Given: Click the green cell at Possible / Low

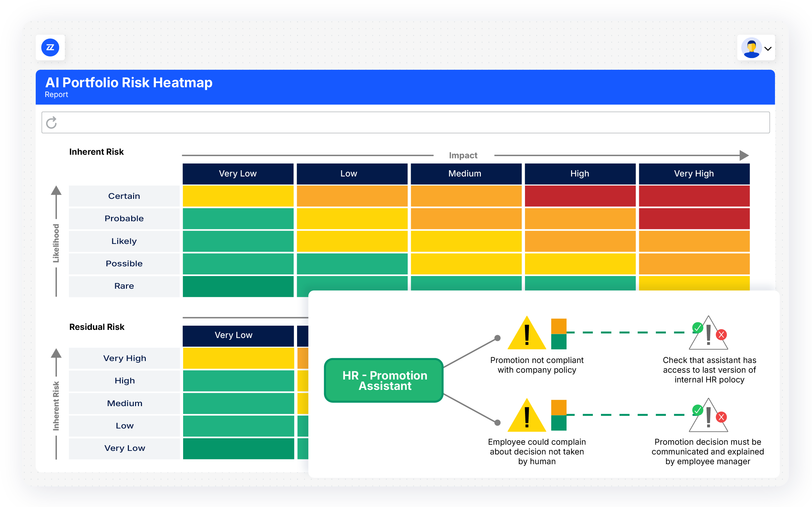Looking at the screenshot, I should pos(352,264).
